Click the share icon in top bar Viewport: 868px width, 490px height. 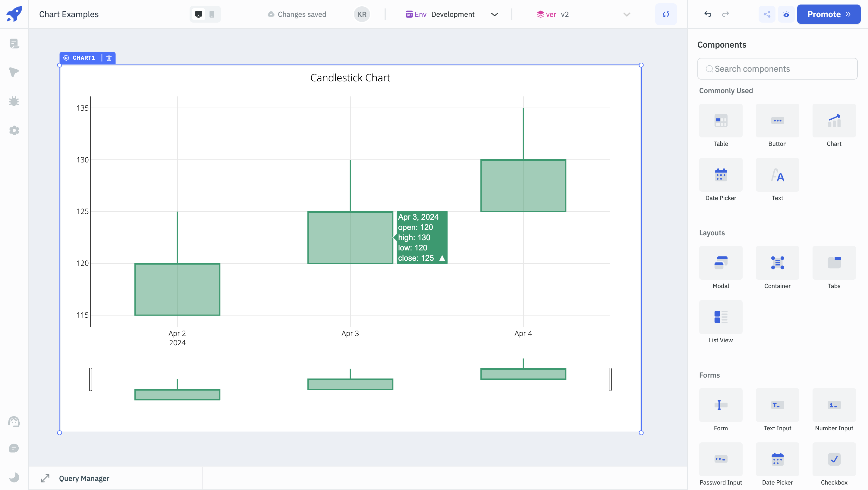[766, 14]
